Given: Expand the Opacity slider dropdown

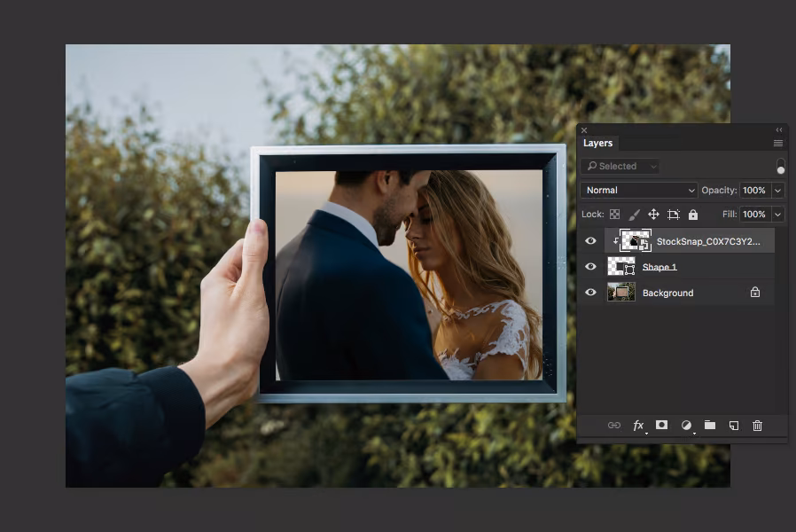Looking at the screenshot, I should pos(777,191).
